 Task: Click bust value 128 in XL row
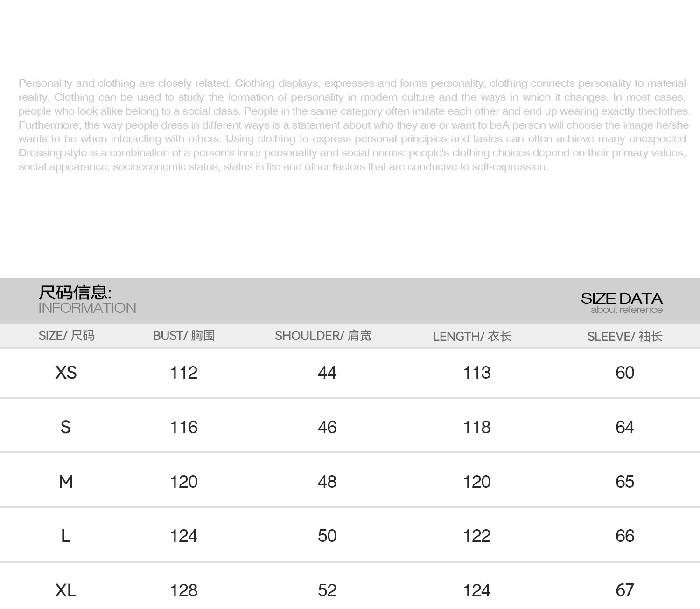184,590
